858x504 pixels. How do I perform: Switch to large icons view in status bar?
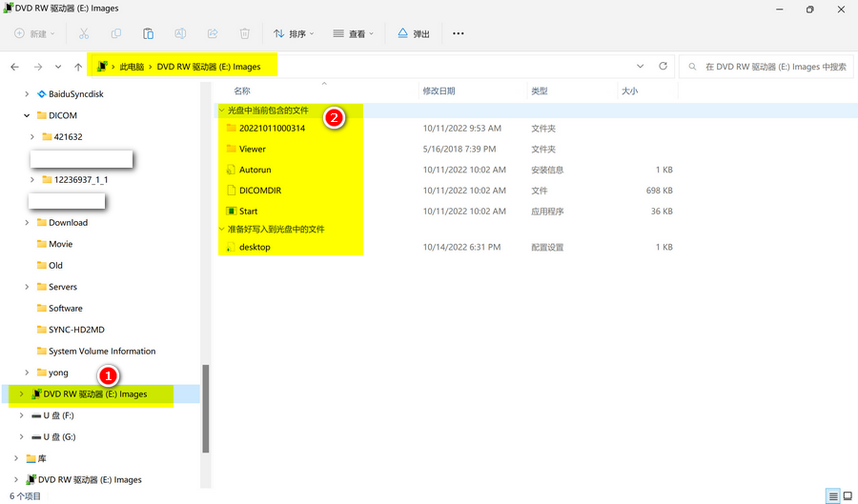tap(848, 496)
